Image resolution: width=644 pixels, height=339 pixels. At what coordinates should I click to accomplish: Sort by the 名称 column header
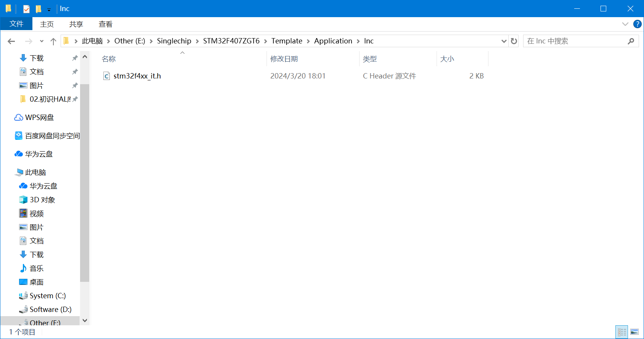coord(109,59)
